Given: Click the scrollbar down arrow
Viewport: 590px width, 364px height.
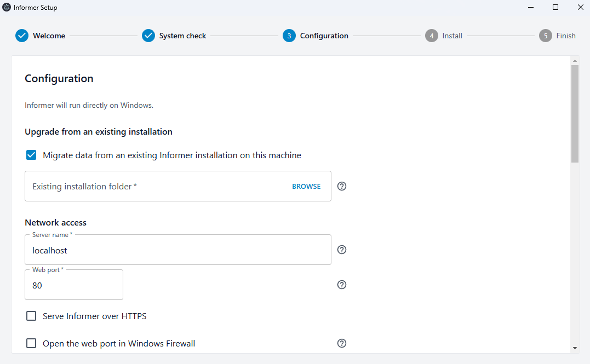Looking at the screenshot, I should coord(575,348).
